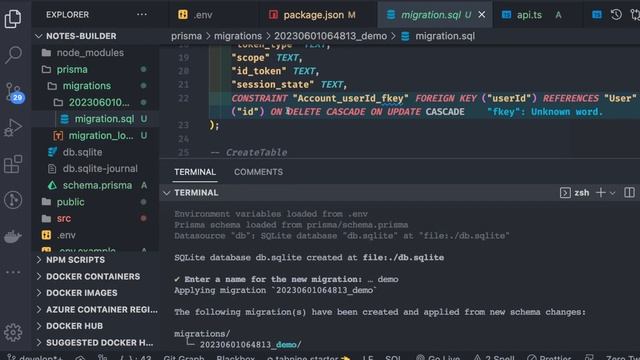Screen dimensions: 640x360
Task: Open the Extensions view
Action: click(13, 164)
